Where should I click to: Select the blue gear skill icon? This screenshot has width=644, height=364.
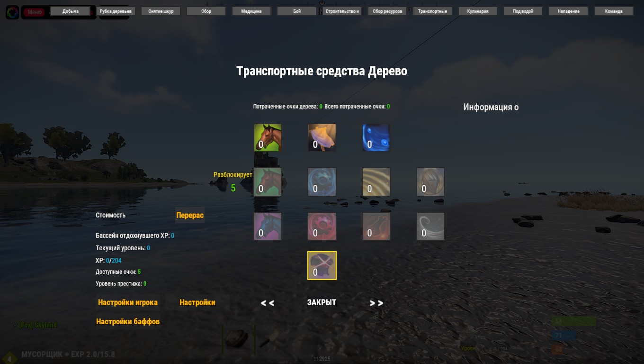click(x=322, y=182)
